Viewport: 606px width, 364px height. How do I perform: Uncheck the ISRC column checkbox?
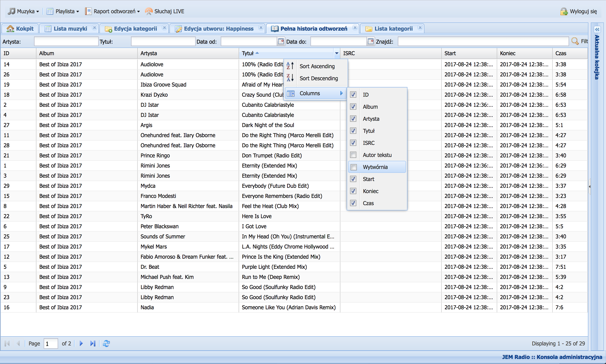tap(353, 143)
